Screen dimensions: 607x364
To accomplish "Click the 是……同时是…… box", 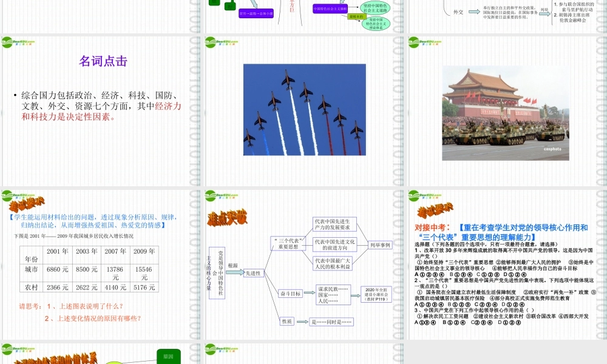I will point(331,322).
